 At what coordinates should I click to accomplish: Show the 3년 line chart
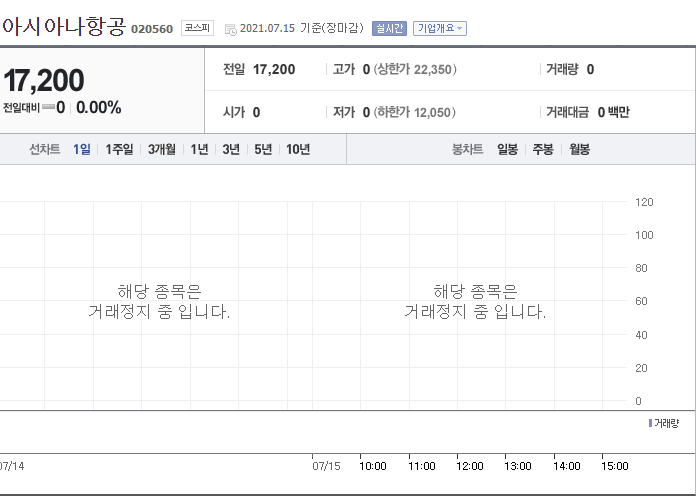(x=231, y=149)
